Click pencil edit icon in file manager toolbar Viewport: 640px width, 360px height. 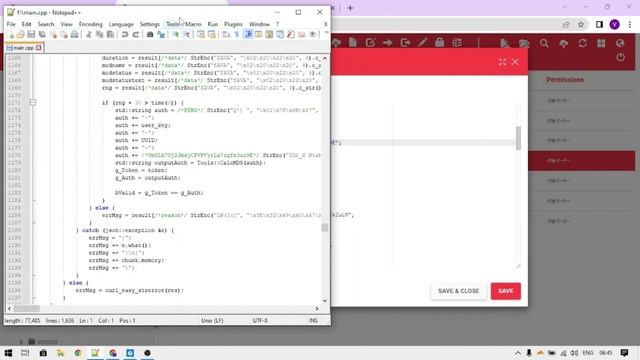pyautogui.click(x=422, y=42)
